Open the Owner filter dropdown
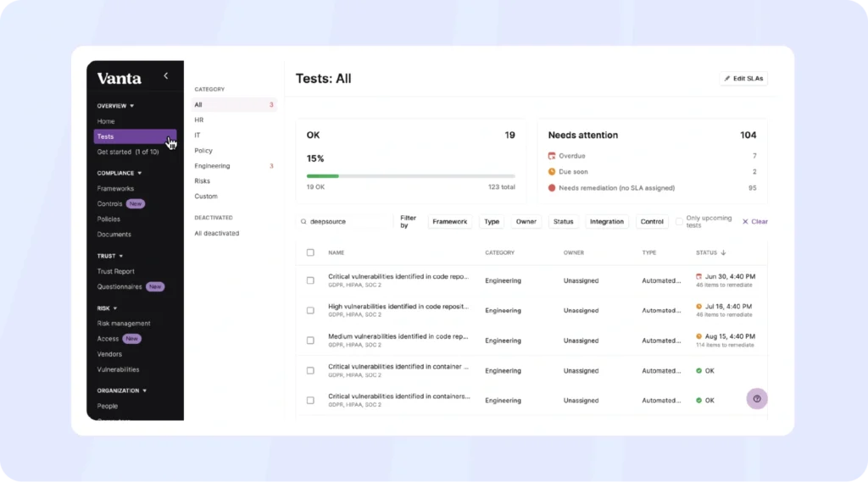This screenshot has height=482, width=868. point(526,221)
